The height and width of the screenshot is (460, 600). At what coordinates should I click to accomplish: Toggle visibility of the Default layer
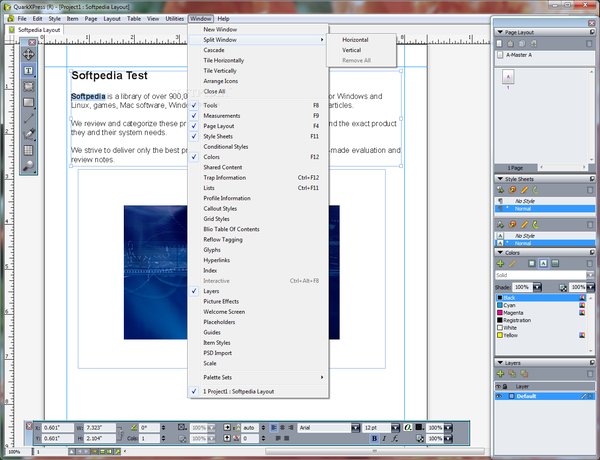coord(499,396)
